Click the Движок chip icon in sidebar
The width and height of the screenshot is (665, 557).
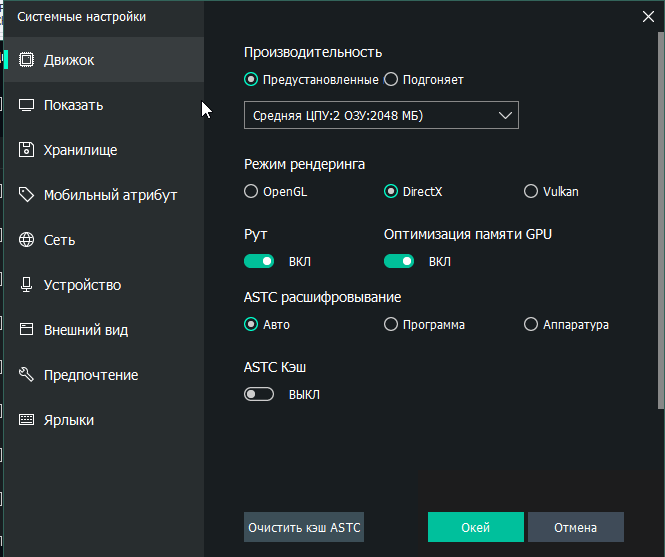coord(27,60)
